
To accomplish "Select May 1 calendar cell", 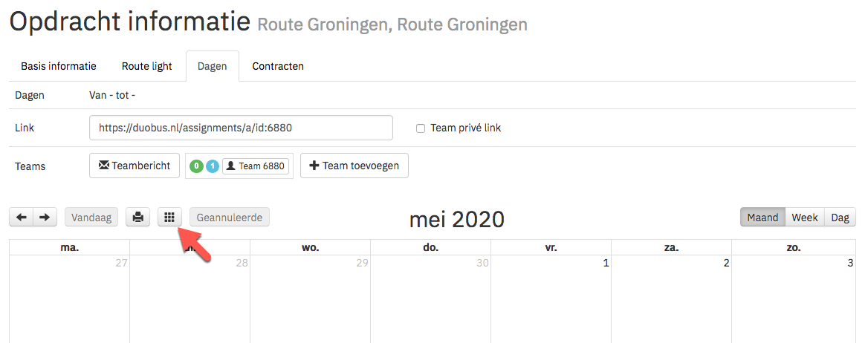I will (551, 298).
